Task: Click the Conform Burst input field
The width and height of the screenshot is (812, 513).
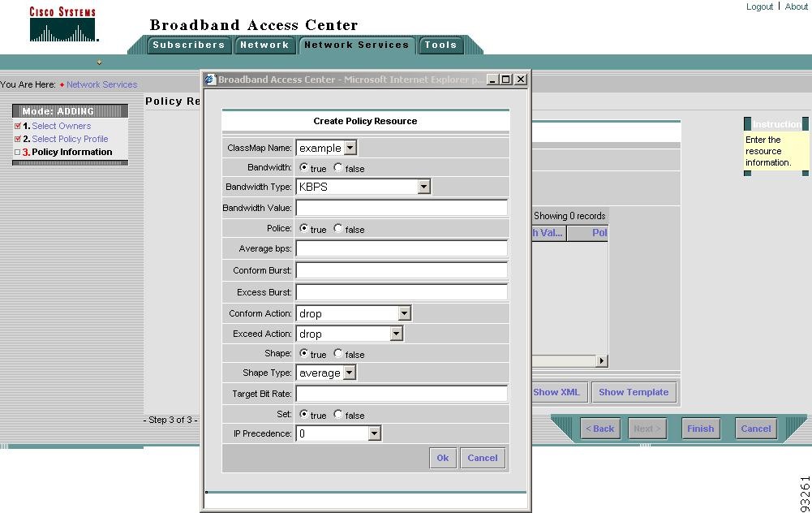Action: (402, 270)
